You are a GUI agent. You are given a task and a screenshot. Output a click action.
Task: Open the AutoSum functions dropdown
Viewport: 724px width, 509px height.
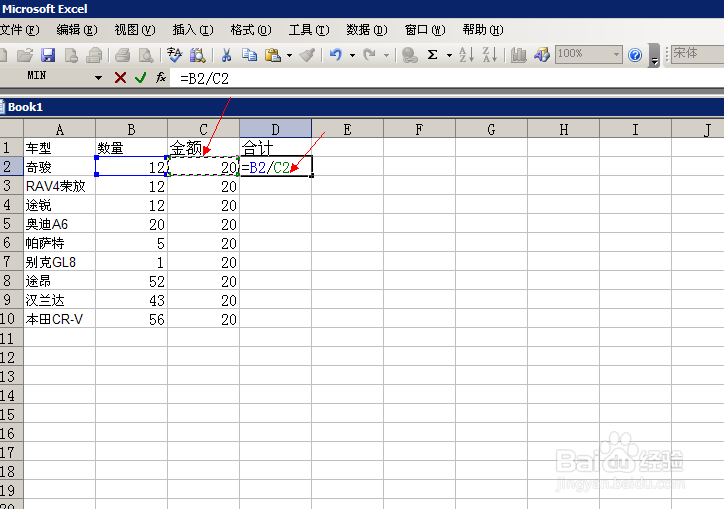(x=449, y=55)
